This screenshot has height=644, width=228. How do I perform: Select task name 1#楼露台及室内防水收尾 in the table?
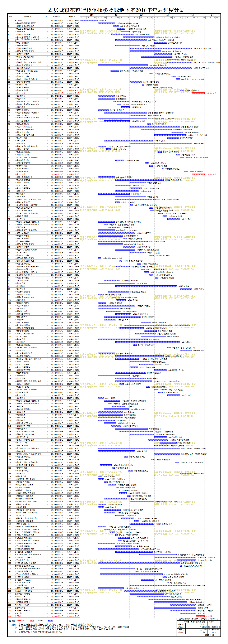tap(24, 26)
